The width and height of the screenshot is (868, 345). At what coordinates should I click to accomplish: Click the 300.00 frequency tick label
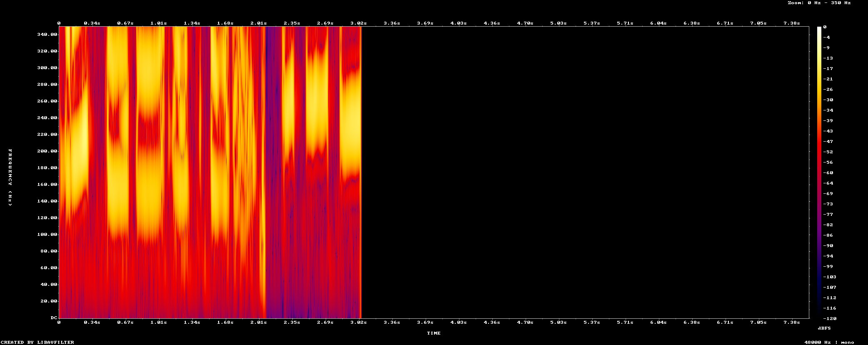pyautogui.click(x=47, y=68)
